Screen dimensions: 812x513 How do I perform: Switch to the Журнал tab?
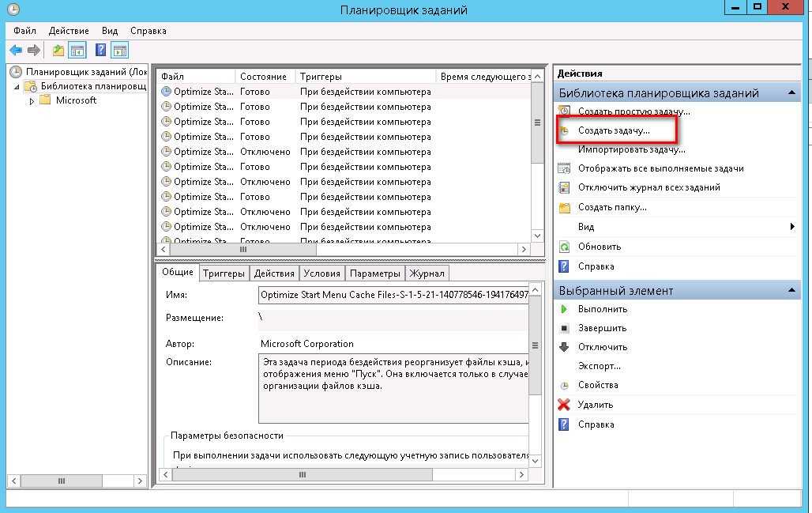point(427,273)
